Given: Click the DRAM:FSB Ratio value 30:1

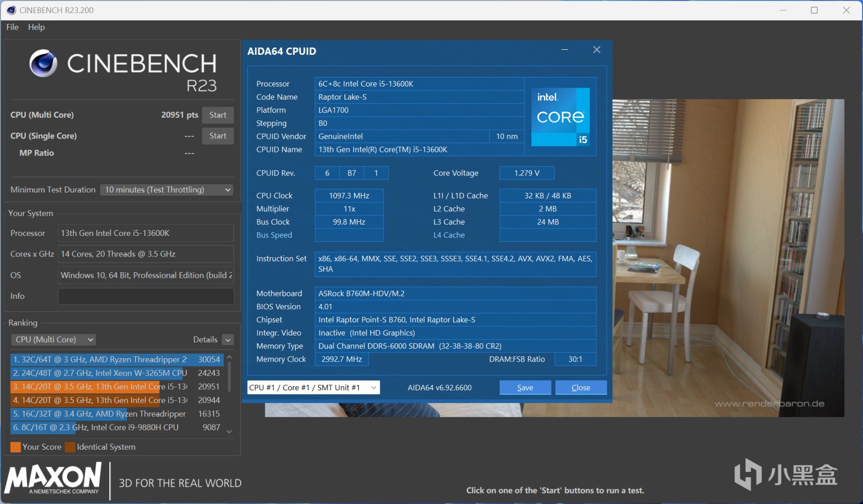Looking at the screenshot, I should 575,359.
